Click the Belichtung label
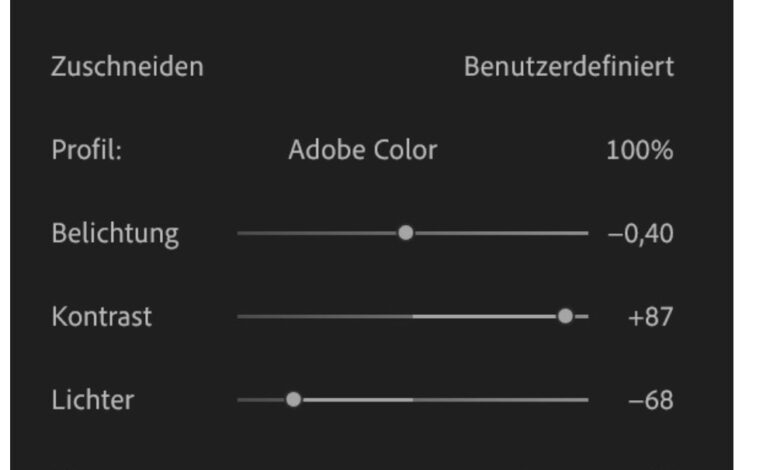Viewport: 780px width, 470px height. pos(115,234)
